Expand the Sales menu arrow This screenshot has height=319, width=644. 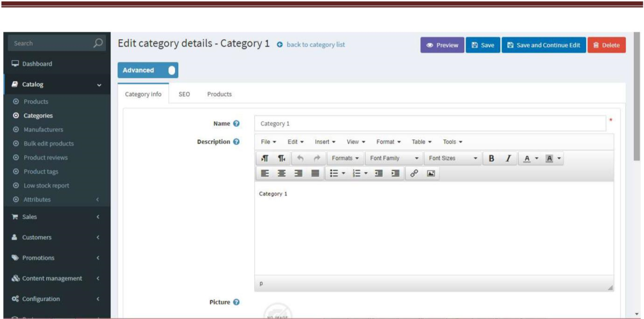point(98,217)
